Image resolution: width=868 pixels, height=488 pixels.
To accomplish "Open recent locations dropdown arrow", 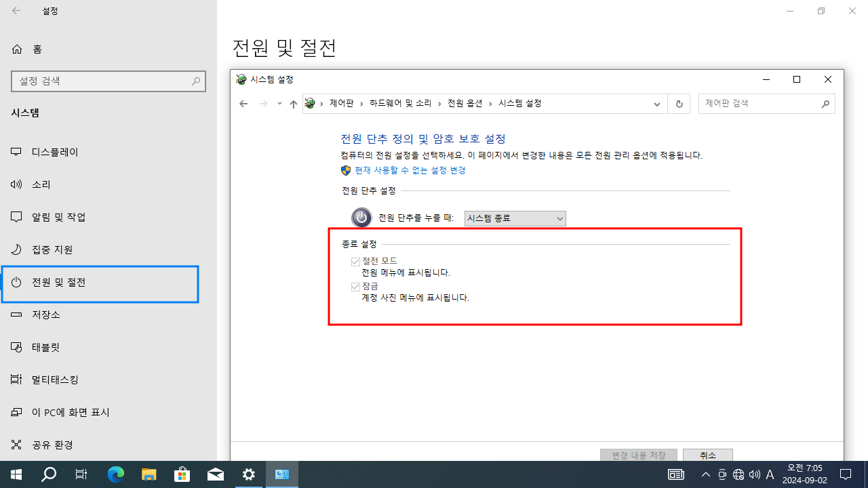I will pyautogui.click(x=279, y=104).
